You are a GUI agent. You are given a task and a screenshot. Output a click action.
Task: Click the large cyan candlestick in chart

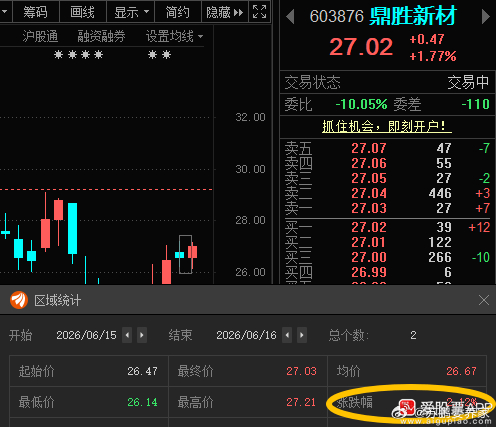pos(72,228)
